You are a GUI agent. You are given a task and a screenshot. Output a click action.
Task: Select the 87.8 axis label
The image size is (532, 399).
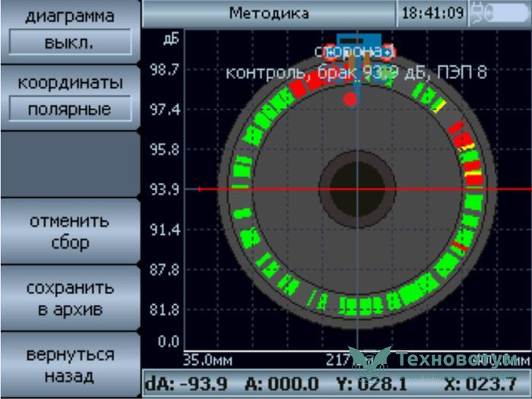[165, 271]
